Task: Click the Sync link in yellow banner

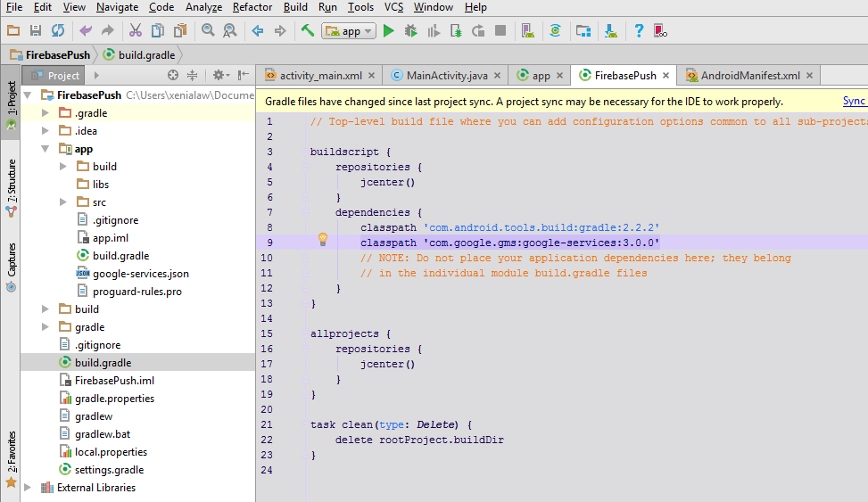Action: coord(854,101)
